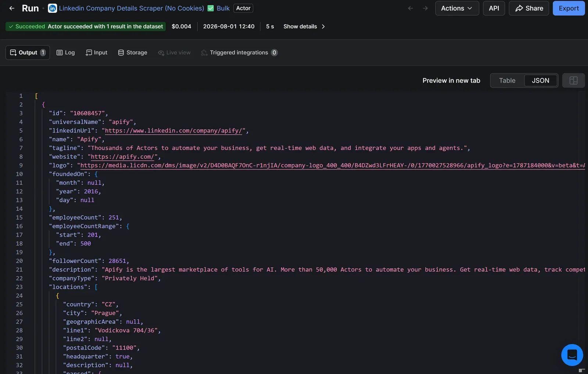Click the "employeeCountRange" key line
This screenshot has height=374, width=588.
point(89,226)
